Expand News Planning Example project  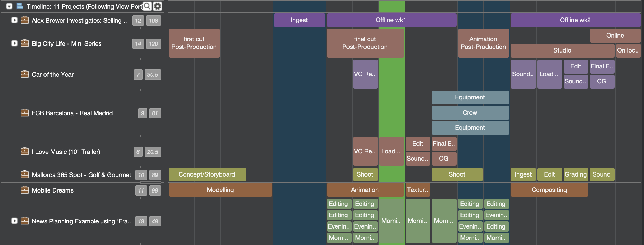click(x=14, y=221)
